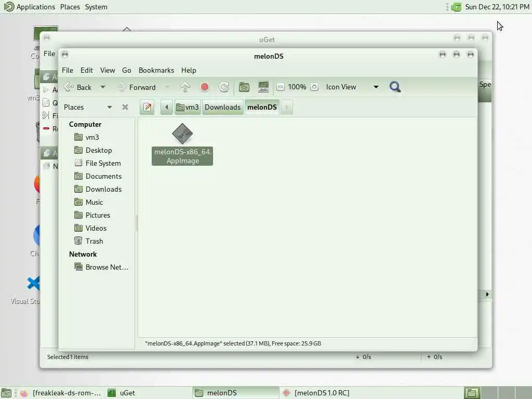Click the green tray icon beside the clock

[456, 7]
